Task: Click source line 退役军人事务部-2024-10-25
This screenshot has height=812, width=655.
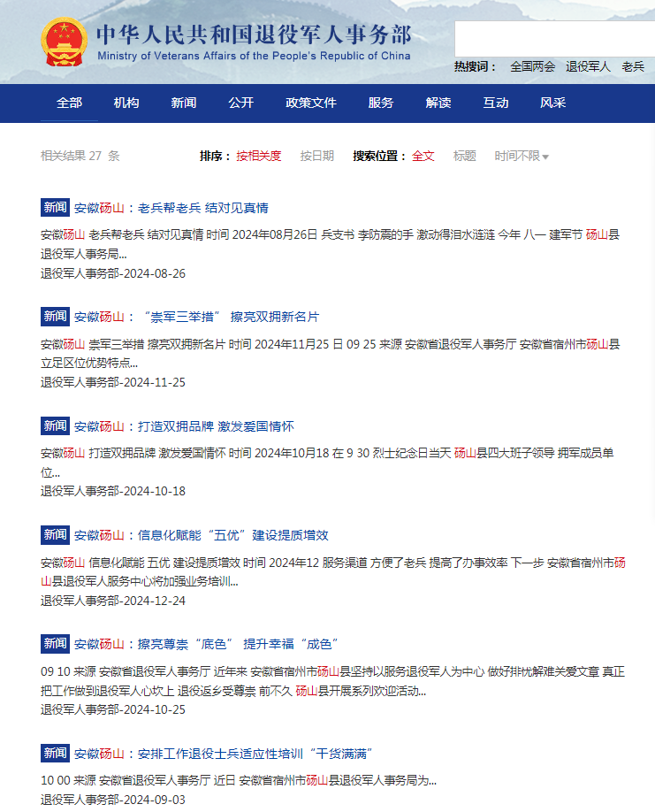Action: point(113,709)
